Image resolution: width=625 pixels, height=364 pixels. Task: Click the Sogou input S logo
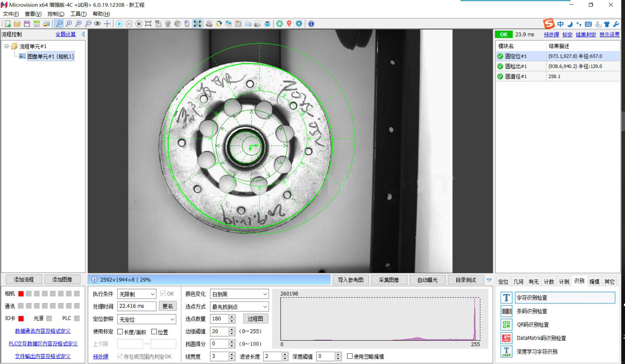[549, 24]
